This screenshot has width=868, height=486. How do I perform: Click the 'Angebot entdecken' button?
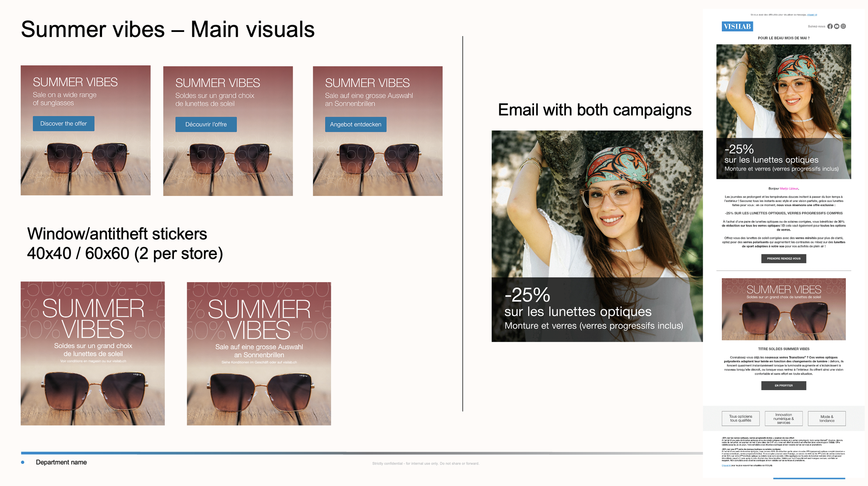pyautogui.click(x=356, y=124)
